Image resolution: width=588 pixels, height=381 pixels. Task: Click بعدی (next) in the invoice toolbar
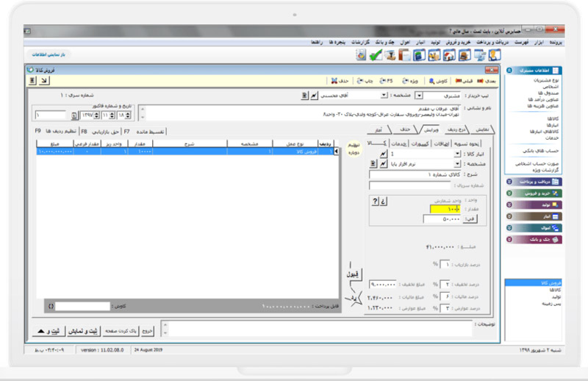click(487, 81)
